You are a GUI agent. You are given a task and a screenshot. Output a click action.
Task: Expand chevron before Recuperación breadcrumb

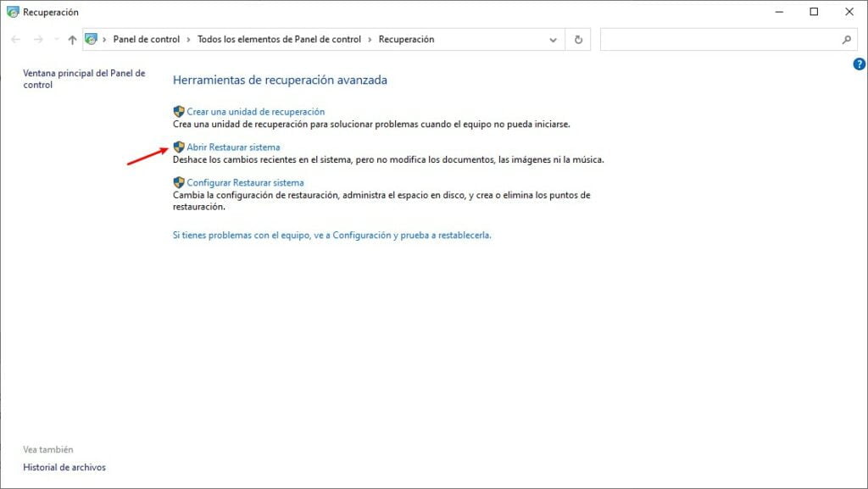click(x=370, y=40)
